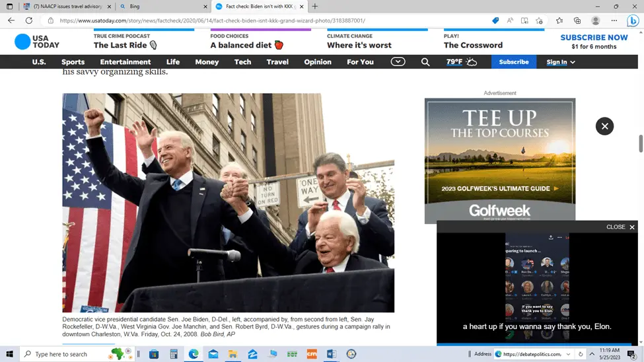Enter Immersive Reader mode
Screen dimensions: 644x362
coord(524,20)
